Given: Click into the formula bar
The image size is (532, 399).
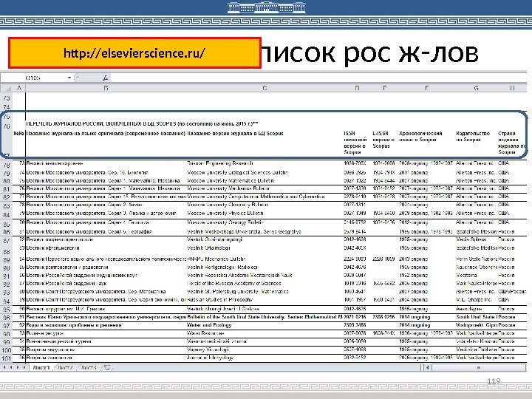Looking at the screenshot, I should point(317,78).
